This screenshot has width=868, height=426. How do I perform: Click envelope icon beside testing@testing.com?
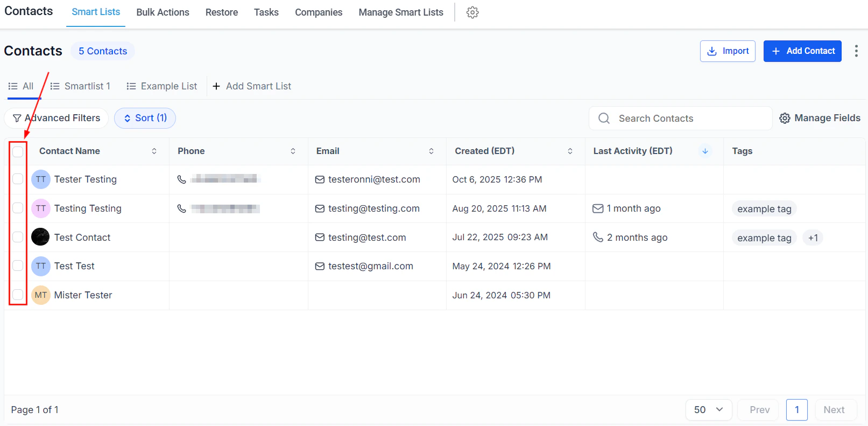[x=320, y=208]
